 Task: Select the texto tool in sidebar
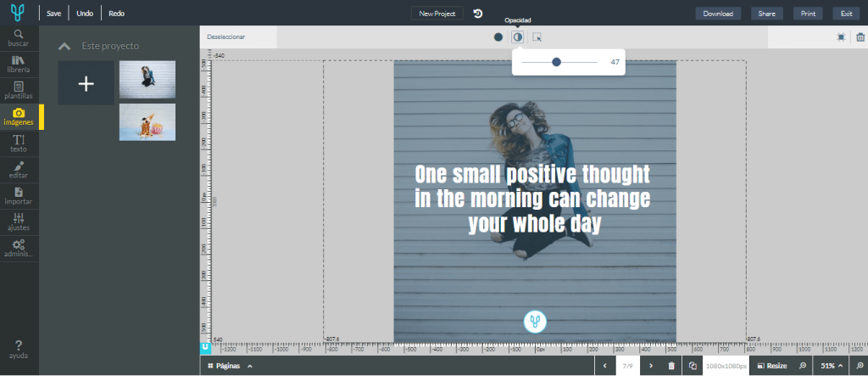click(x=19, y=143)
